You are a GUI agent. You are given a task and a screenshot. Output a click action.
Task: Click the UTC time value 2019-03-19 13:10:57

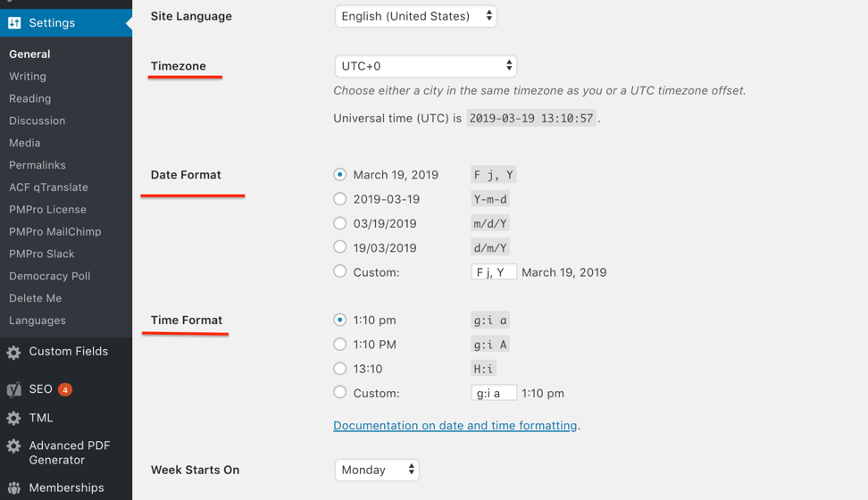[531, 118]
